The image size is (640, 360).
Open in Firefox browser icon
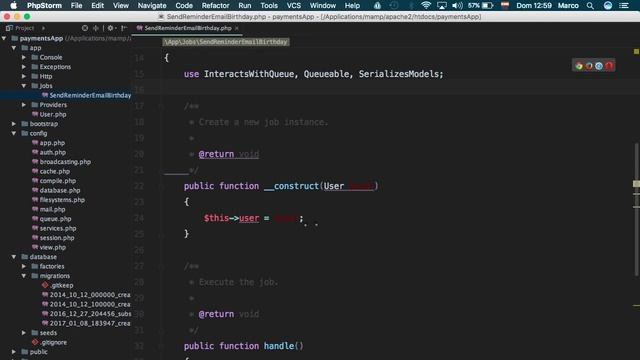coord(589,66)
